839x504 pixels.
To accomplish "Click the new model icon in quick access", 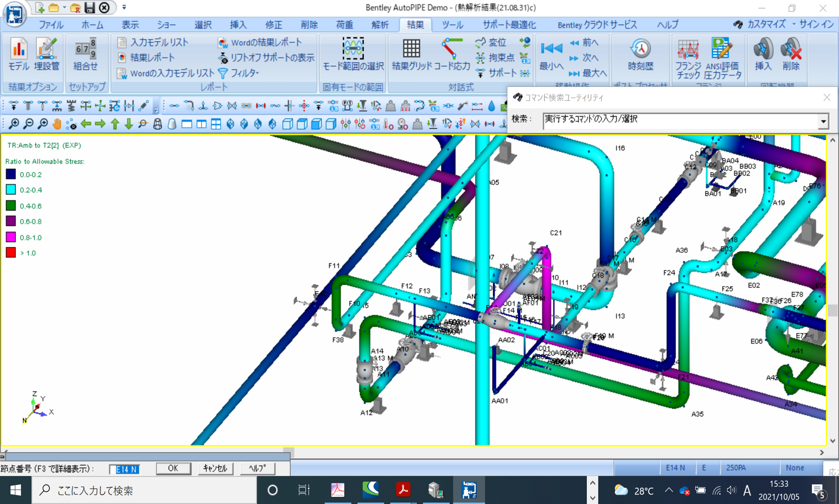I will click(x=40, y=8).
